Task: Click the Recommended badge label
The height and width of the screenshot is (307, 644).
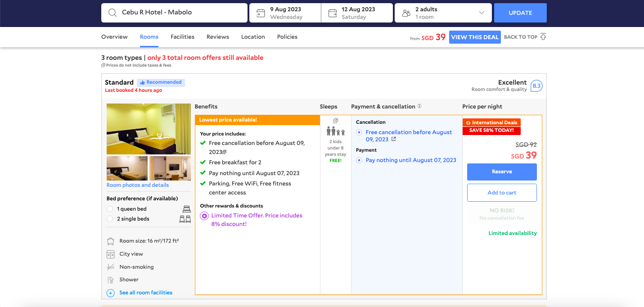Action: coord(161,82)
